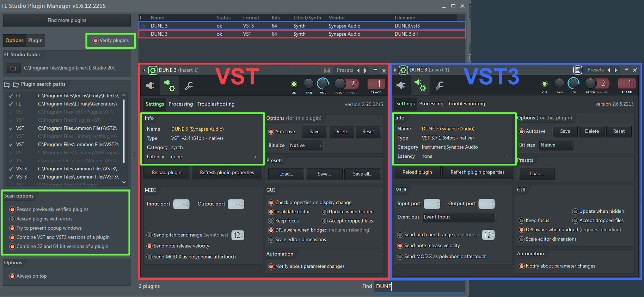Go to next preset in VST panel

365,71
